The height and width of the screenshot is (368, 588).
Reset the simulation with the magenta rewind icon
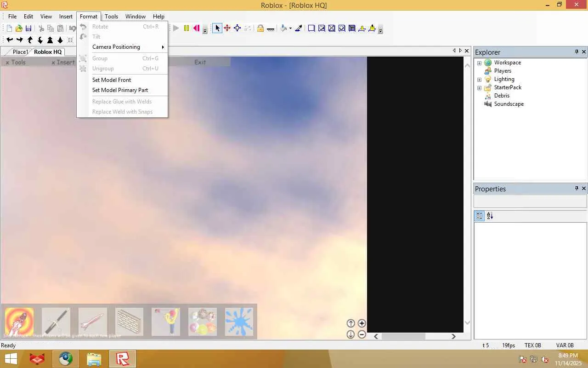(196, 28)
